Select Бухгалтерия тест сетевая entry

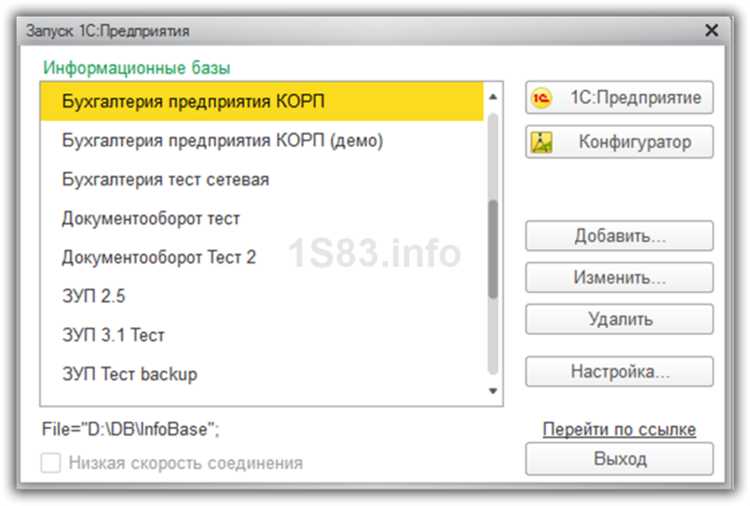[x=262, y=180]
